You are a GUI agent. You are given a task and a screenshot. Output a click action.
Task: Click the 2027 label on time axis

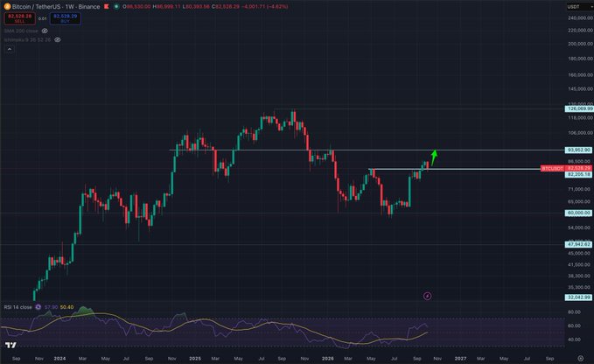(460, 359)
